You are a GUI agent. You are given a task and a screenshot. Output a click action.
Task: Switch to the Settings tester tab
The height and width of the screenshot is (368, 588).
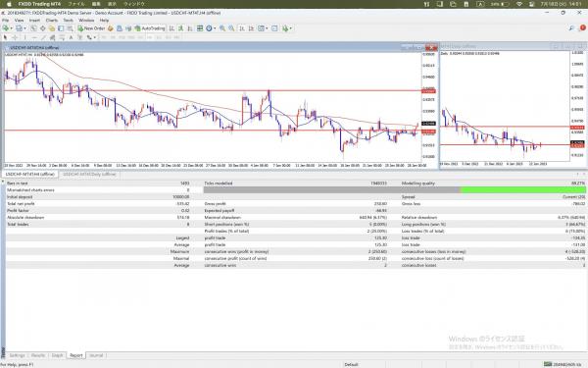point(17,355)
